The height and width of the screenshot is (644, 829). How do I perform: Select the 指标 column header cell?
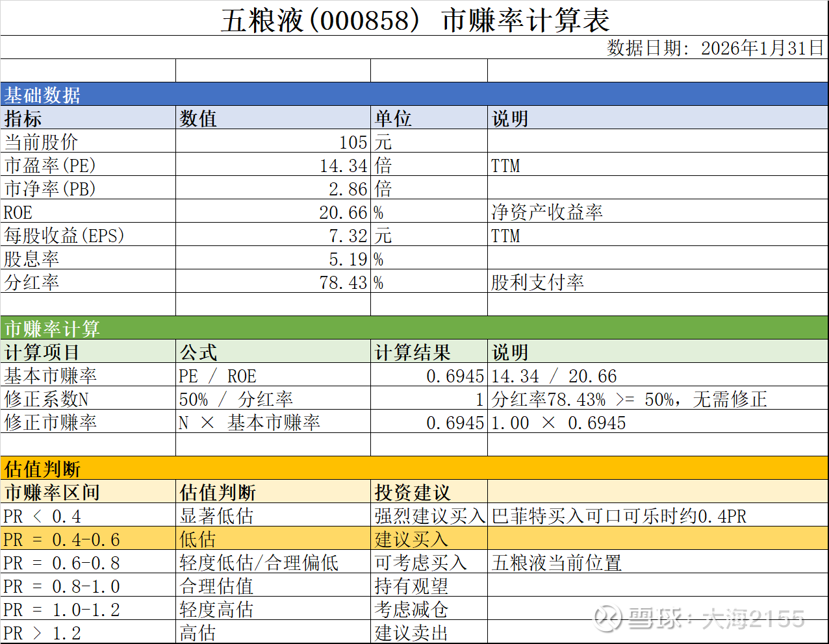(x=88, y=118)
